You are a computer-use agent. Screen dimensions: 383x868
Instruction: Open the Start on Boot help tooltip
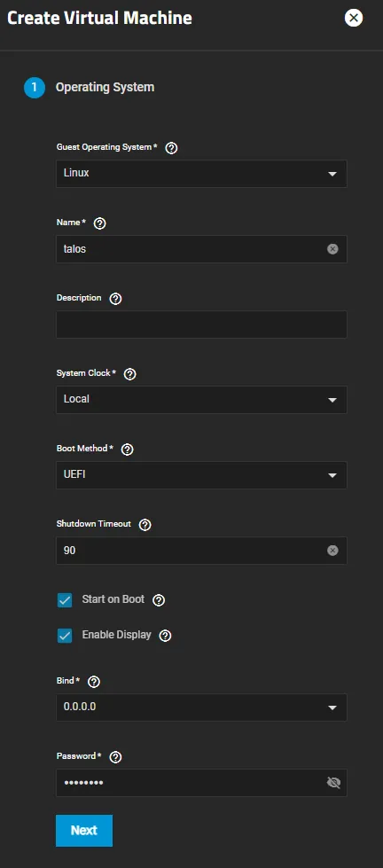(x=159, y=600)
